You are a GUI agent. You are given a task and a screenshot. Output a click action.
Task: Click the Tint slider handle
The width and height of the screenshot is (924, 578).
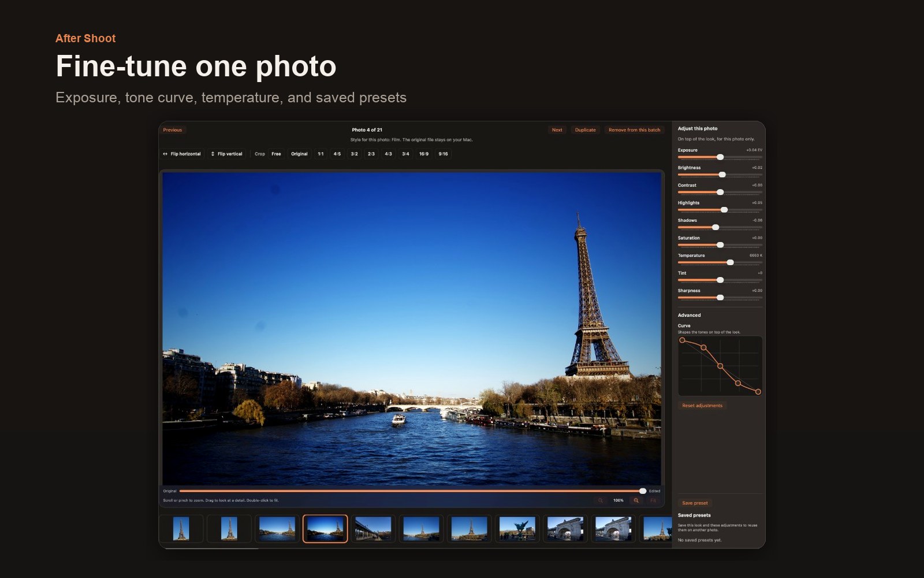720,280
